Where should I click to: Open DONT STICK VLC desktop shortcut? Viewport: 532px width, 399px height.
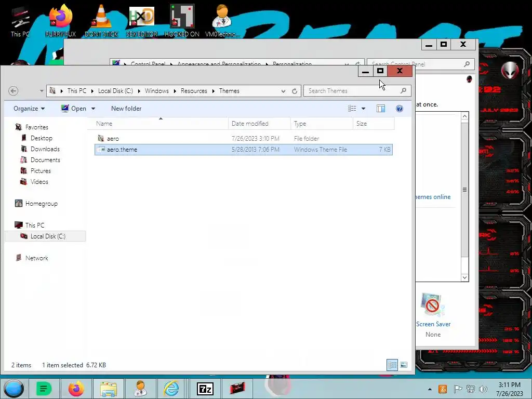[x=101, y=21]
